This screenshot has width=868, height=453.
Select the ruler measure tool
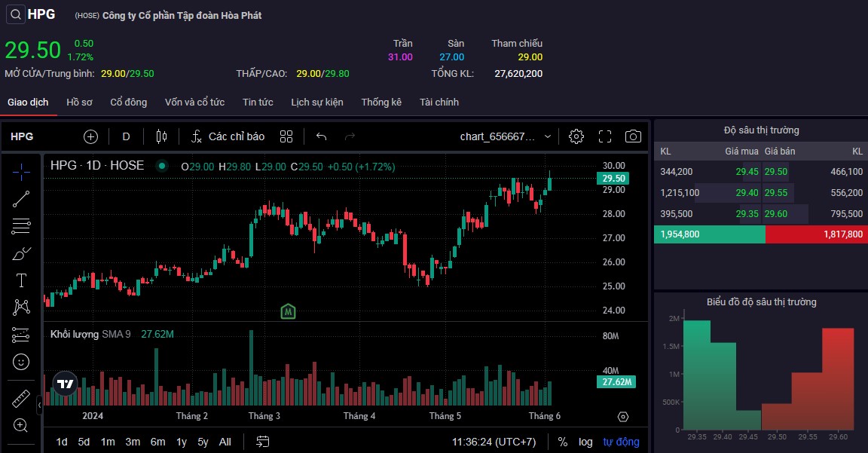21,398
